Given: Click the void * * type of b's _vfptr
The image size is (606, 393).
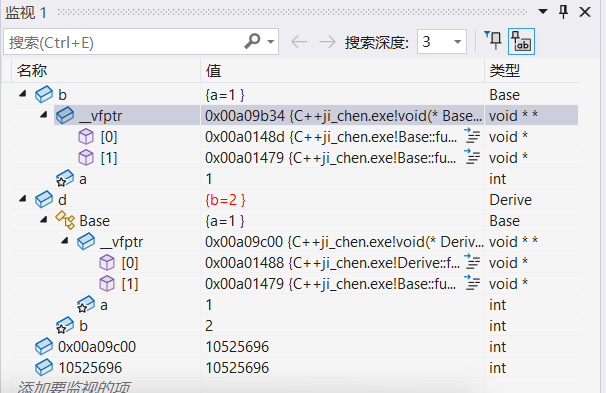Looking at the screenshot, I should (x=513, y=116).
